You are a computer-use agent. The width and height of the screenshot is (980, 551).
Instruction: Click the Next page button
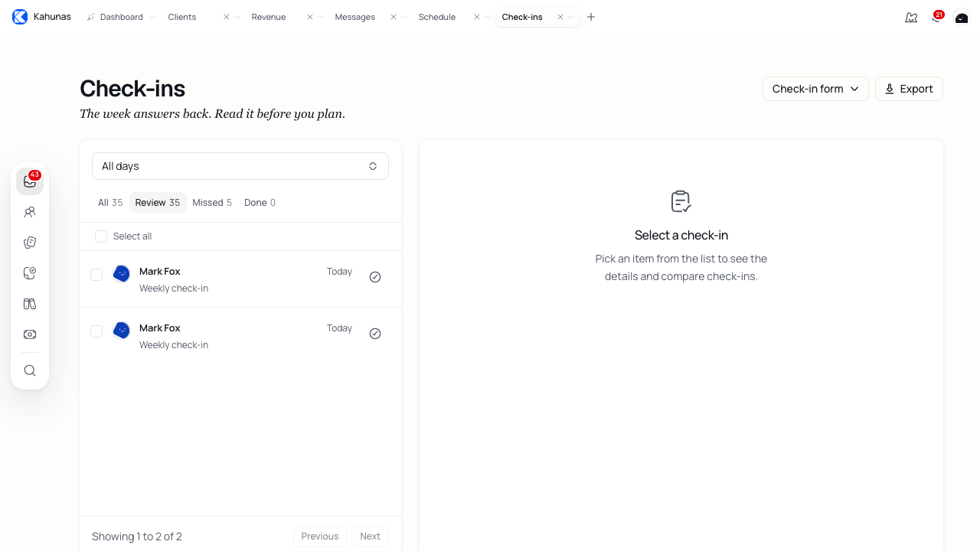pyautogui.click(x=370, y=536)
